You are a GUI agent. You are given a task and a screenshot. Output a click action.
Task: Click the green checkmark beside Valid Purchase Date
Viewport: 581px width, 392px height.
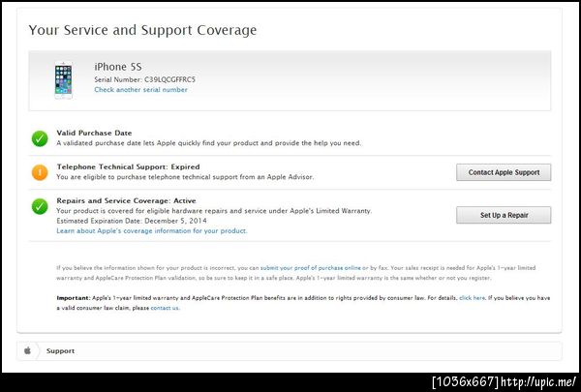[40, 138]
